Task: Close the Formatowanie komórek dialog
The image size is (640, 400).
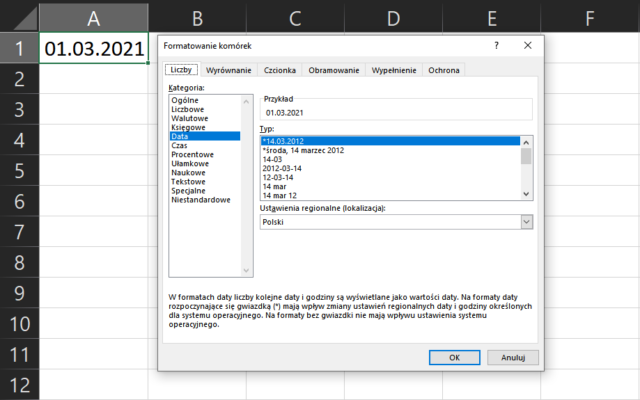Action: (528, 45)
